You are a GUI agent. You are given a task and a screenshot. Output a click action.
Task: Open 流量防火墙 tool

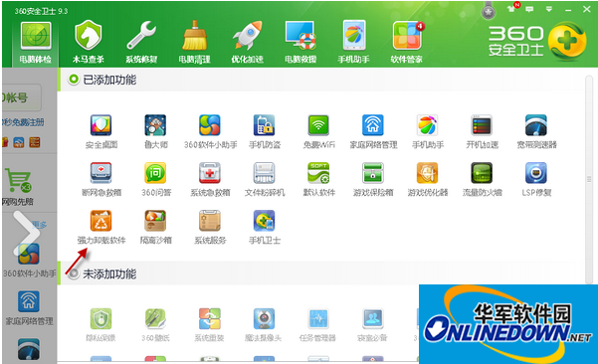coord(482,179)
